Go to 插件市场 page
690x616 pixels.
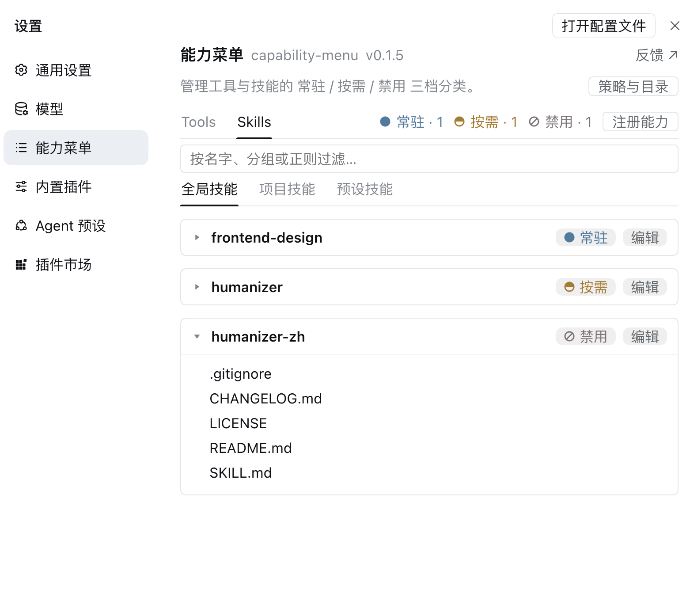click(x=76, y=264)
